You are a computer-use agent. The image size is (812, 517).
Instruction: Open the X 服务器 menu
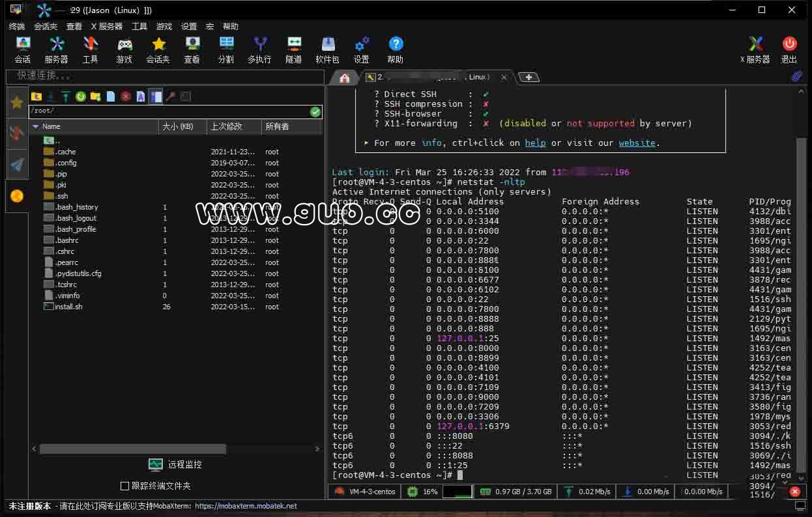click(x=106, y=27)
